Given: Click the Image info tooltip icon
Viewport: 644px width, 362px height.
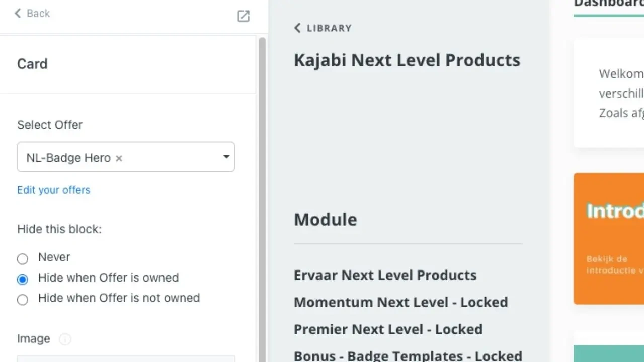Looking at the screenshot, I should click(65, 339).
